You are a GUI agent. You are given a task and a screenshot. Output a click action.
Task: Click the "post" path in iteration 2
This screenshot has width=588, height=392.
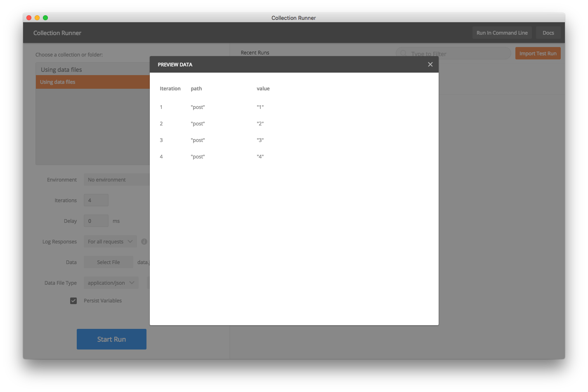click(198, 124)
